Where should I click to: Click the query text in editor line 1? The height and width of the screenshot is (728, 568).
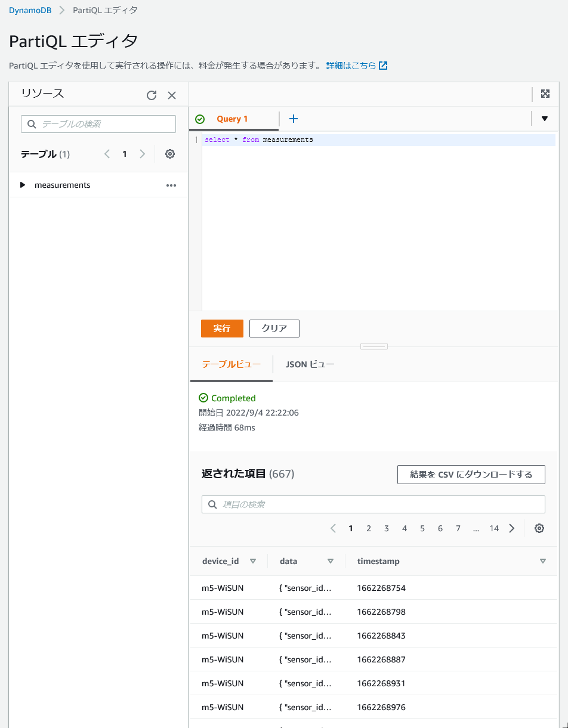point(258,140)
